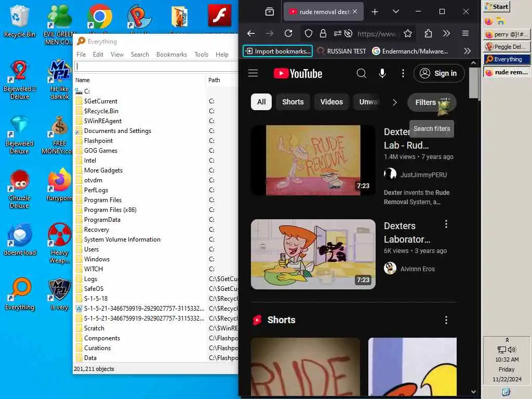This screenshot has width=532, height=399.
Task: Open the Recycle Bin desktop icon
Action: [x=19, y=21]
